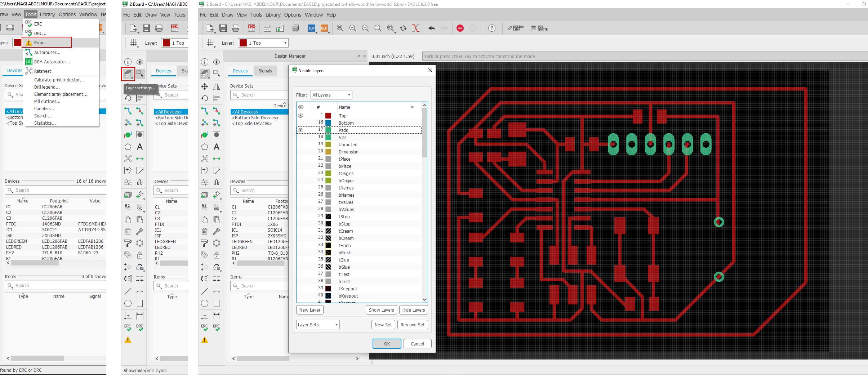Click the blue Bottom layer color swatch
This screenshot has width=868, height=375.
pos(328,123)
